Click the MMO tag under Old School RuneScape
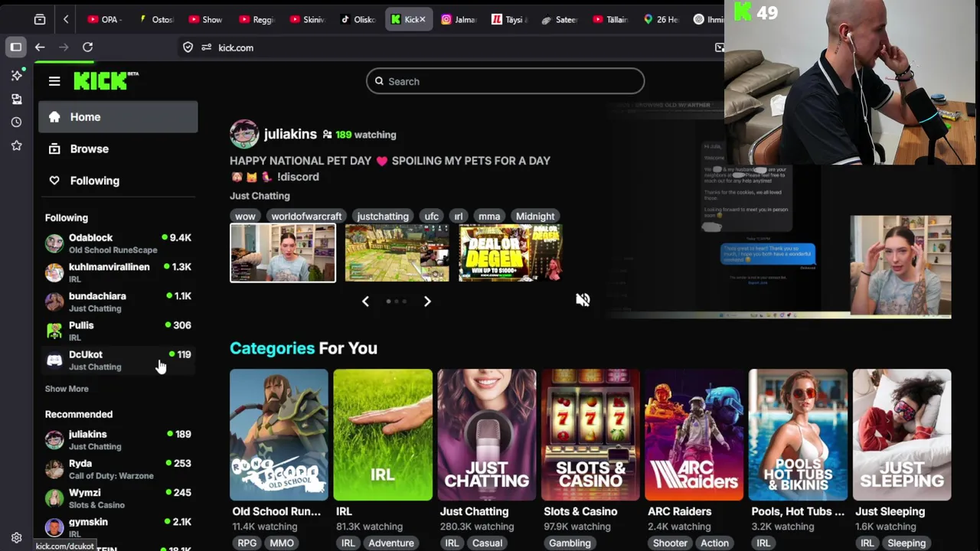This screenshot has height=551, width=980. [x=282, y=543]
